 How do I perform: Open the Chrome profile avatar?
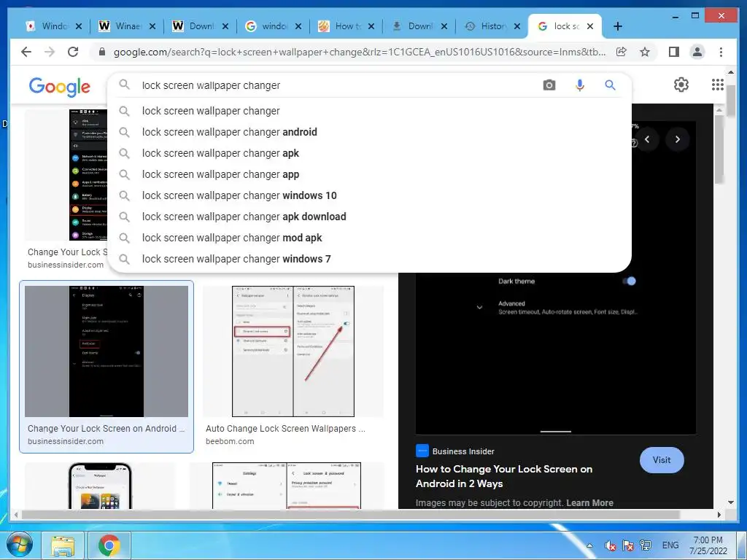click(697, 52)
